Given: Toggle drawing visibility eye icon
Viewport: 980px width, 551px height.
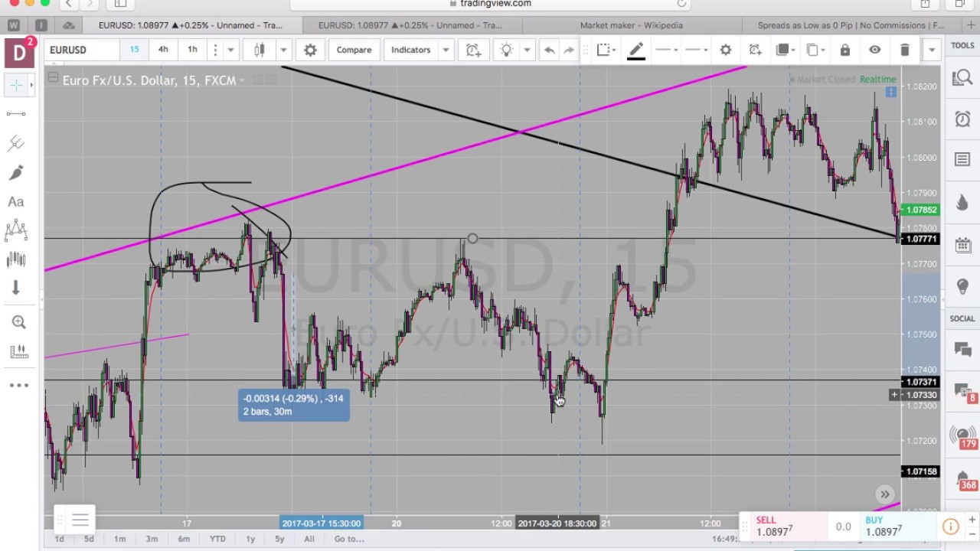Looking at the screenshot, I should click(x=874, y=50).
